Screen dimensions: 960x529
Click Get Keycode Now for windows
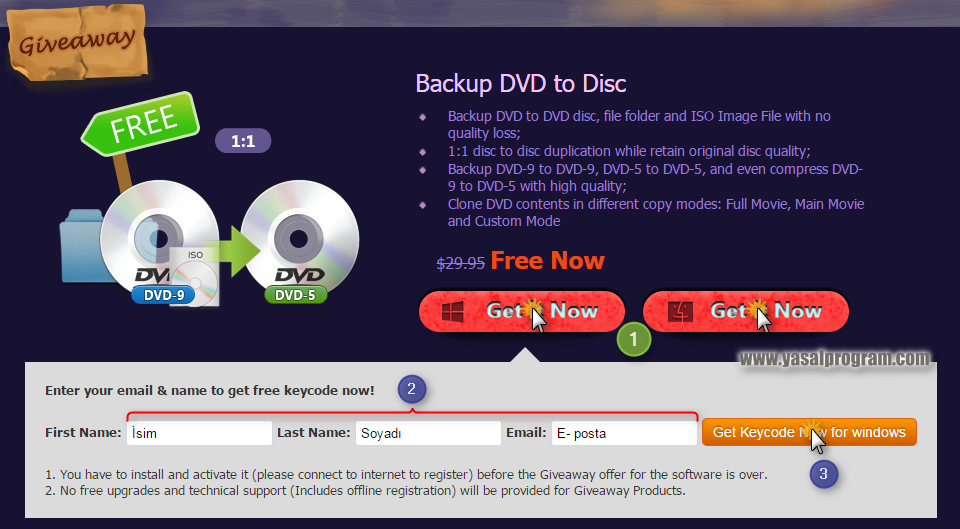(x=809, y=432)
